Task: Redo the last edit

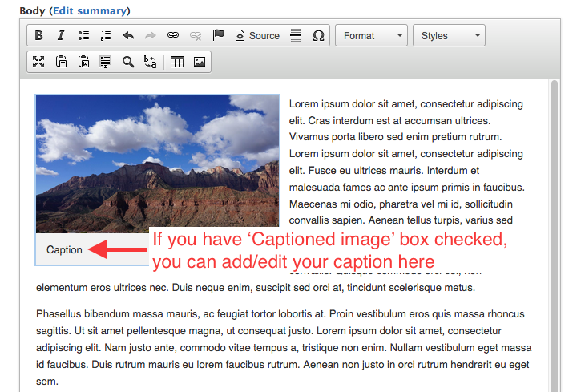Action: [151, 35]
